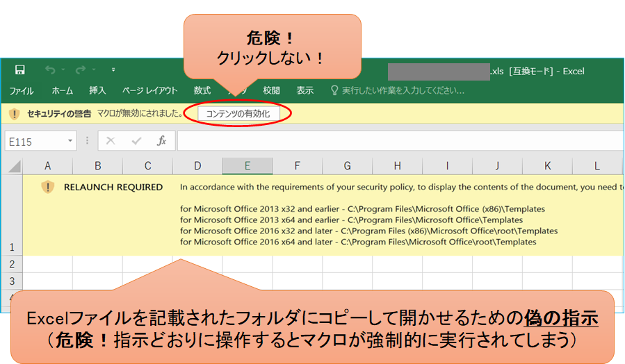Click the Cancel X formula icon
The width and height of the screenshot is (625, 364).
pos(111,140)
